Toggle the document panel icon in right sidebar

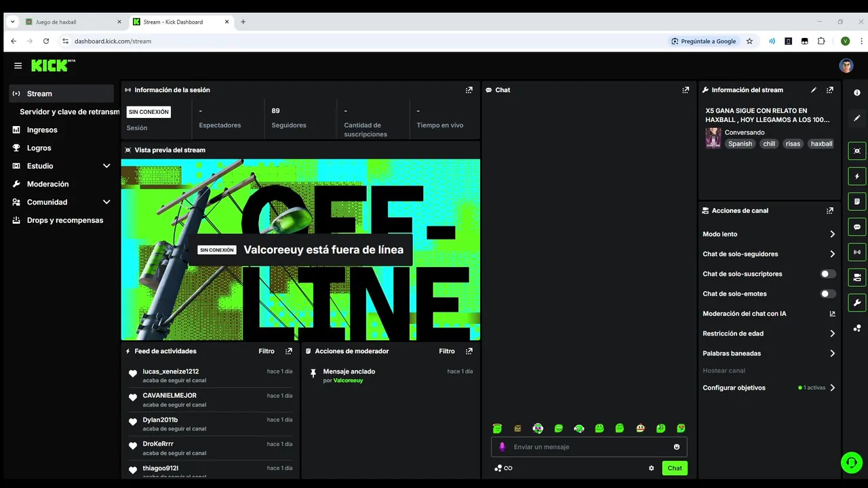coord(857,201)
